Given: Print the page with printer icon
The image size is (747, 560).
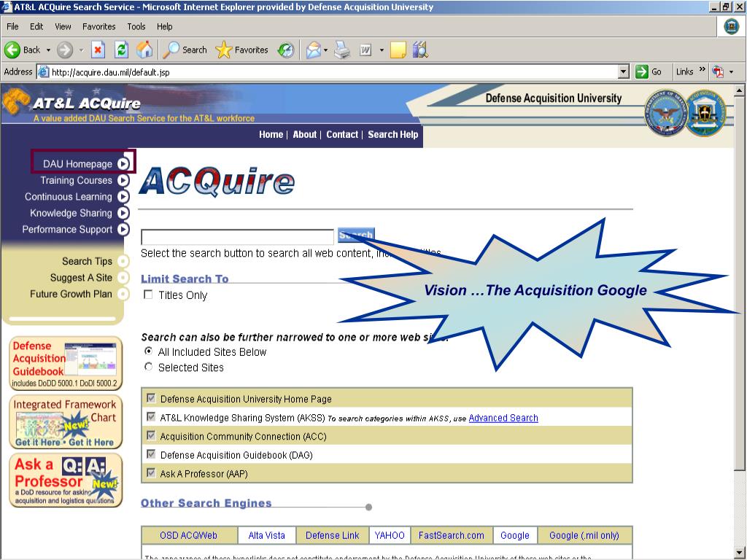Looking at the screenshot, I should tap(342, 50).
